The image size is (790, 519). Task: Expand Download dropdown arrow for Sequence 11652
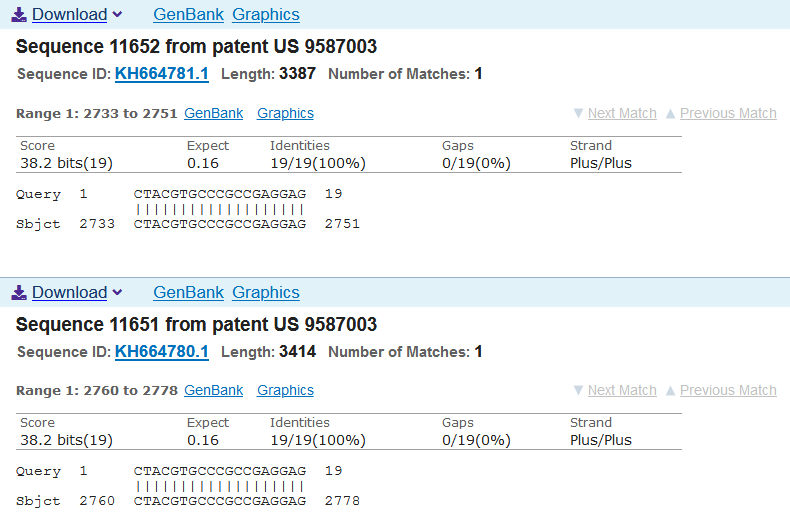tap(118, 15)
